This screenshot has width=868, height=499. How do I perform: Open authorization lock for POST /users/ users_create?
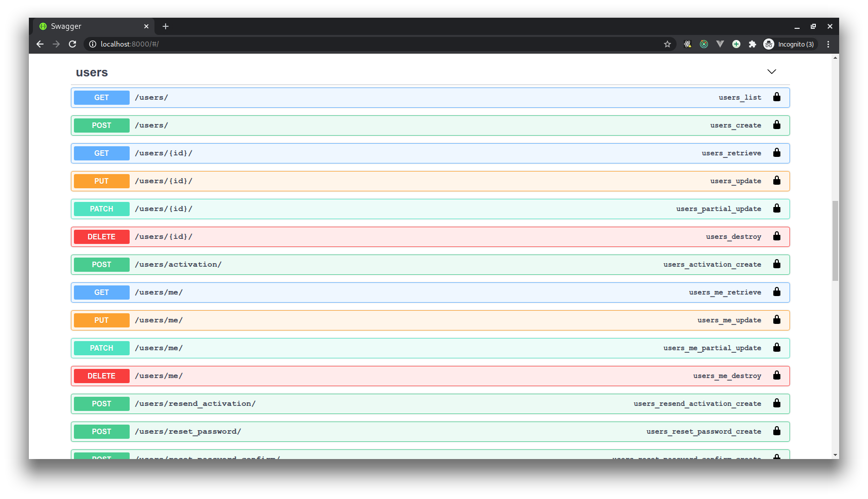point(776,124)
